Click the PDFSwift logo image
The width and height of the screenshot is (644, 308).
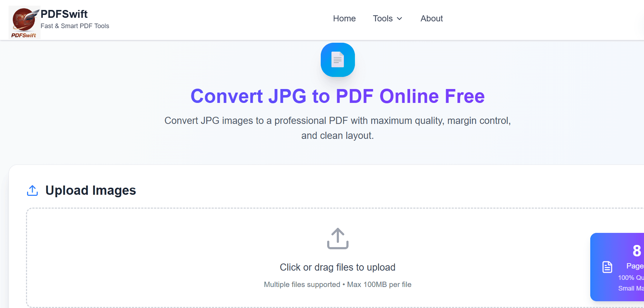coord(25,22)
